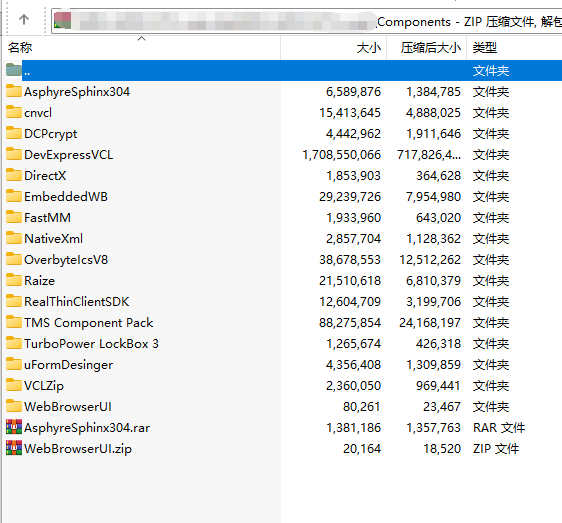Select the parent ".." folder icon

14,70
